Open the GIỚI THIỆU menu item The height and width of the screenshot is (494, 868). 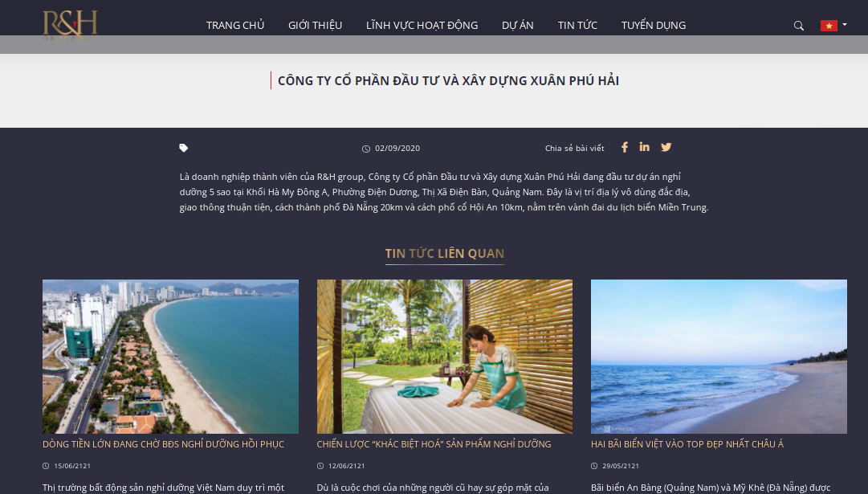(x=315, y=26)
